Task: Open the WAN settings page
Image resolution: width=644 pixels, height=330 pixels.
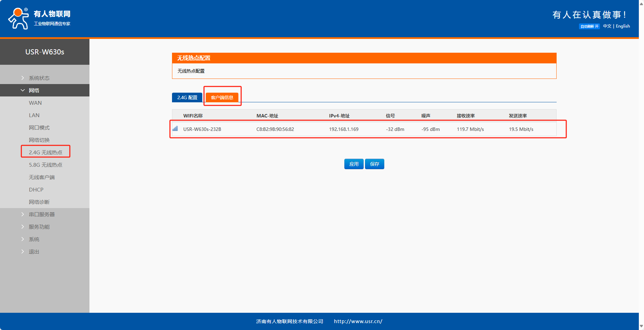Action: coord(35,103)
